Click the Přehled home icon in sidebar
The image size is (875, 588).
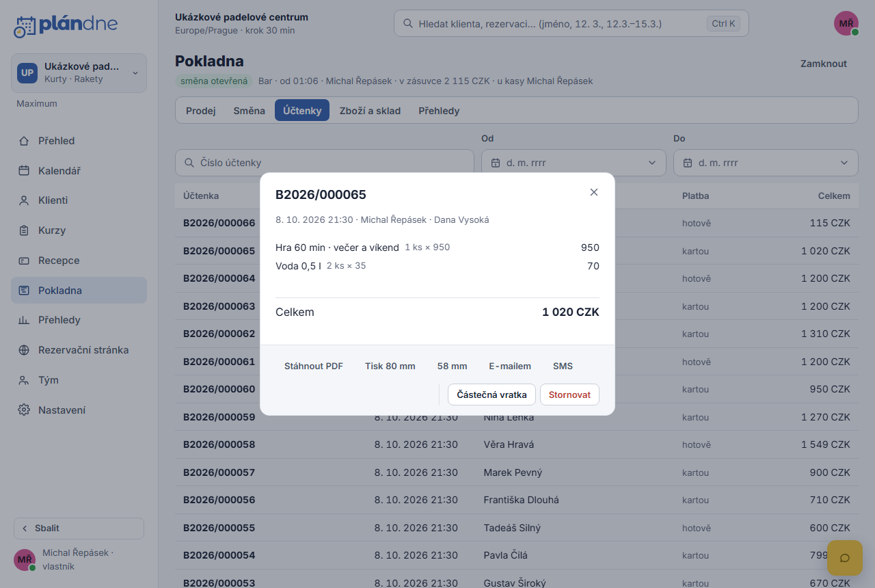[24, 141]
